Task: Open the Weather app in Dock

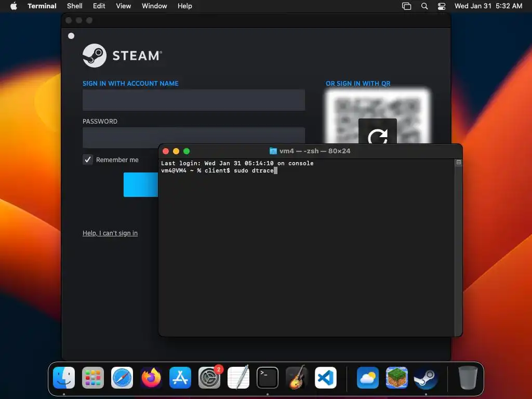Action: (368, 378)
